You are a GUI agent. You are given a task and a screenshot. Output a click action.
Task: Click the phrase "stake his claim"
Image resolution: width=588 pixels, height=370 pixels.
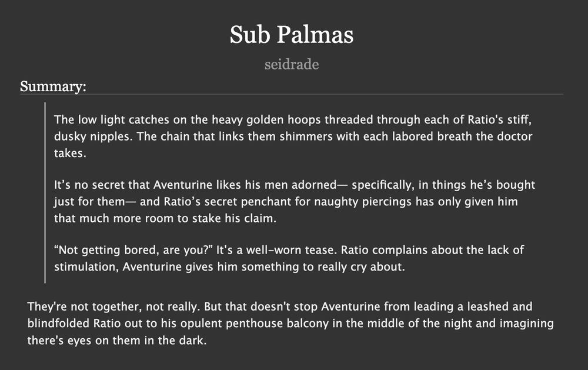click(233, 218)
